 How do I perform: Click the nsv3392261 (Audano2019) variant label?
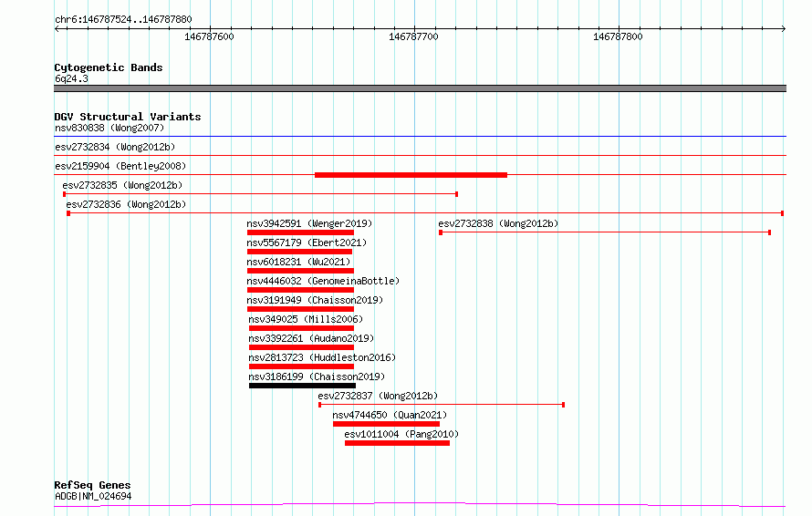[311, 338]
